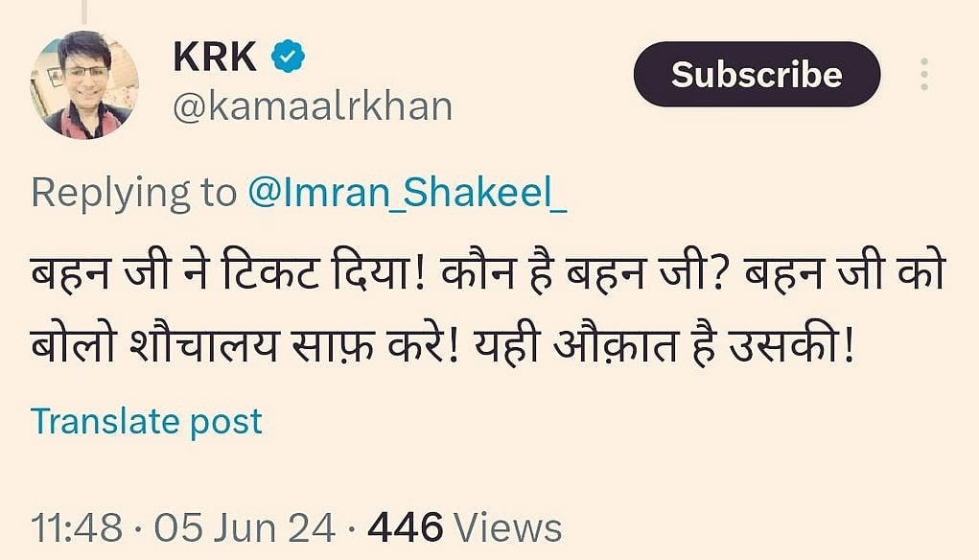
Task: Click the blue verified badge beside KRK
Action: (x=288, y=57)
